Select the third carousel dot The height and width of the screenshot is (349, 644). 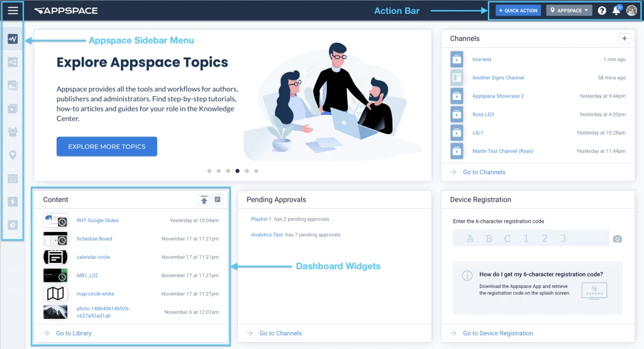(x=228, y=171)
